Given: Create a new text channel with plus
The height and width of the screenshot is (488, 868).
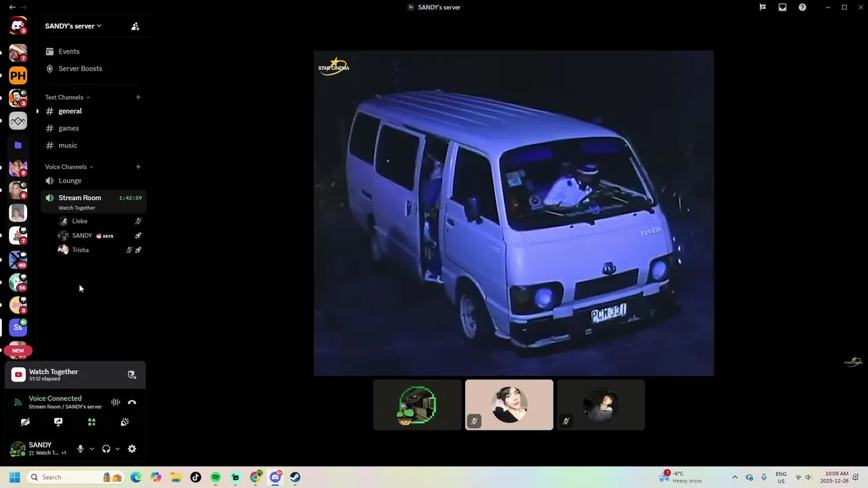Looking at the screenshot, I should (138, 97).
